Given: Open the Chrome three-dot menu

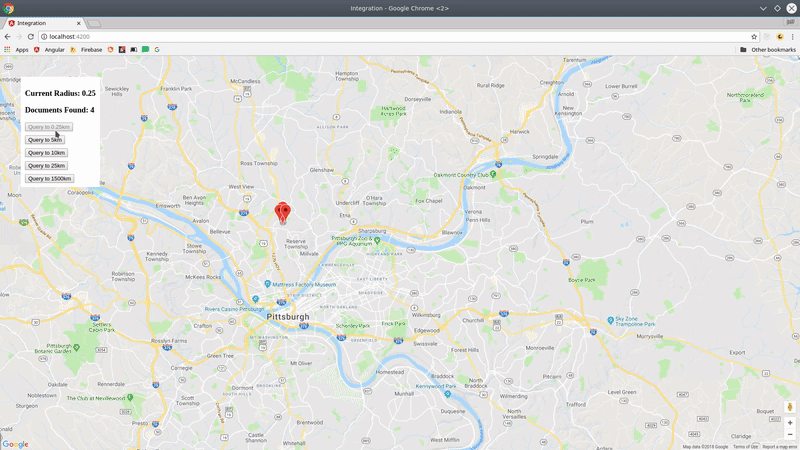Looking at the screenshot, I should click(792, 37).
